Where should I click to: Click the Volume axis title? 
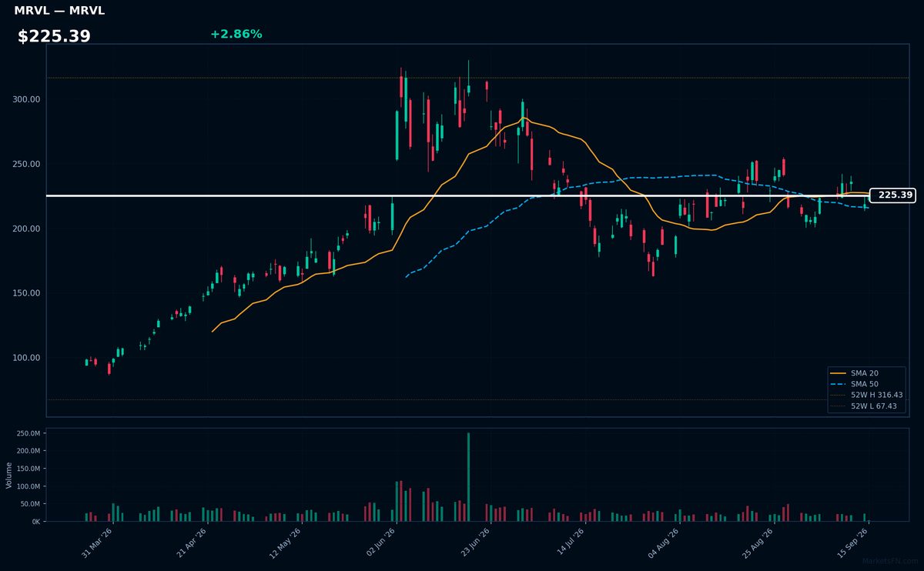[x=9, y=475]
